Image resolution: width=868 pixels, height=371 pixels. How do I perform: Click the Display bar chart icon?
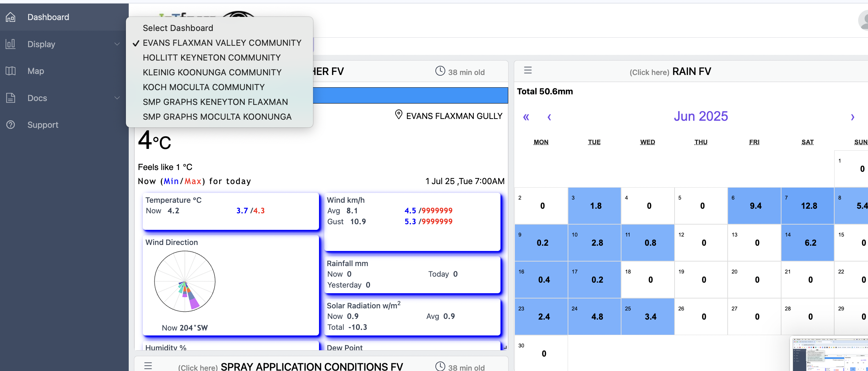point(11,44)
